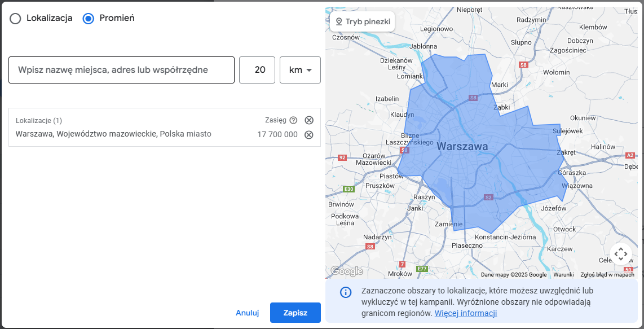Open the Więcej informacji link
This screenshot has width=644, height=329.
465,313
